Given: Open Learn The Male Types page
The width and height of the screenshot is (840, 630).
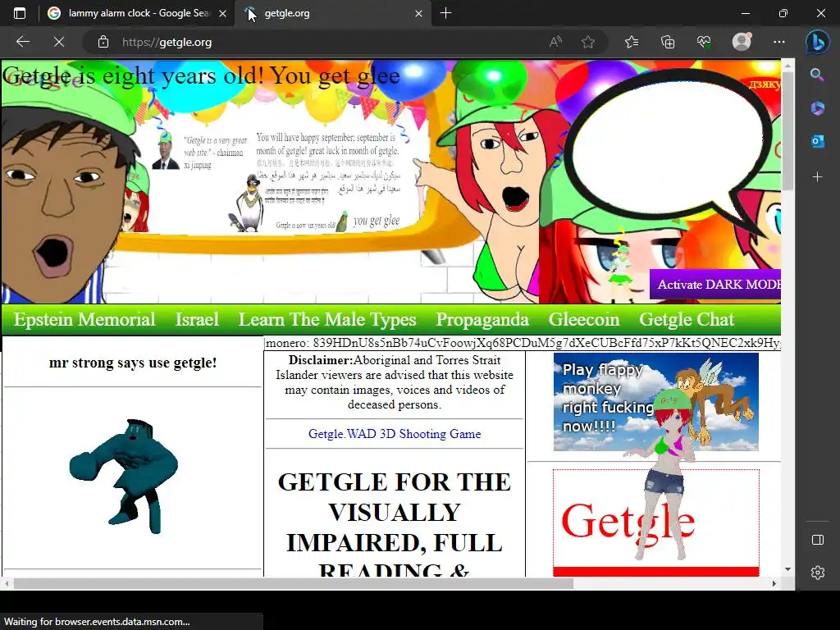Looking at the screenshot, I should [326, 319].
